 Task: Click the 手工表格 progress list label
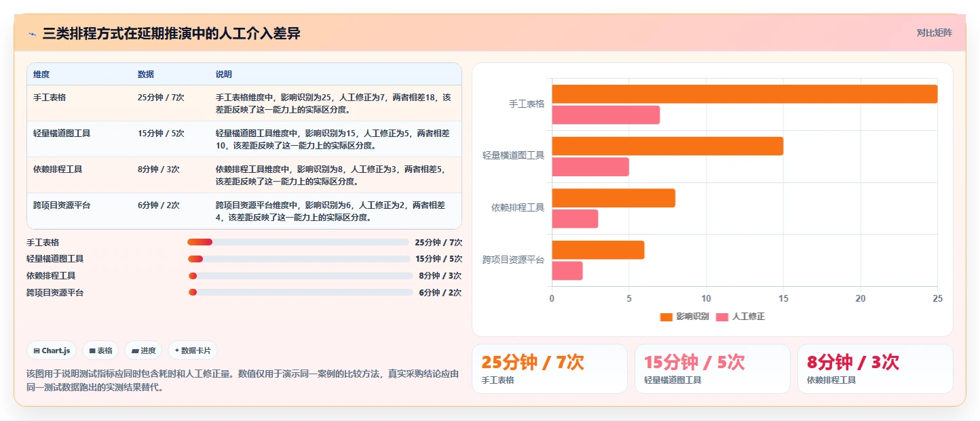(x=43, y=242)
